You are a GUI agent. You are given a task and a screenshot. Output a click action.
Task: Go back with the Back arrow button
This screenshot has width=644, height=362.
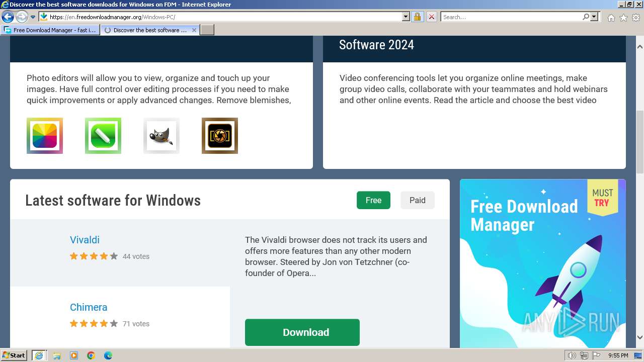pos(8,17)
